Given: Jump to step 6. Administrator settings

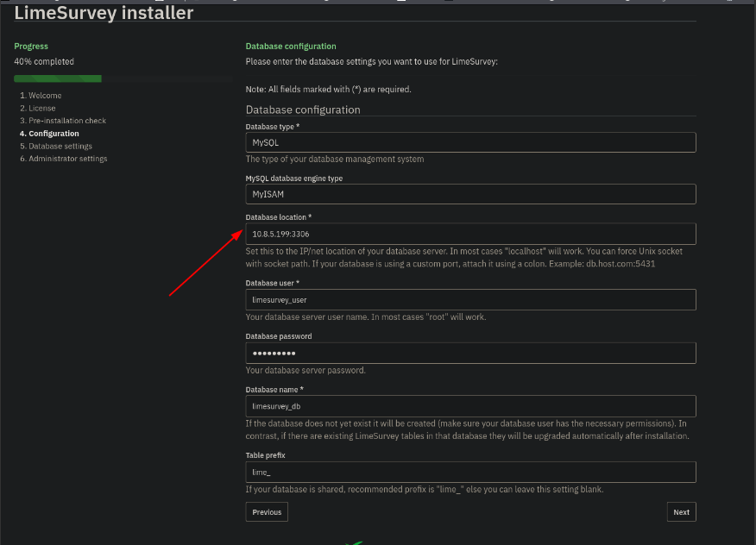Looking at the screenshot, I should pyautogui.click(x=64, y=159).
